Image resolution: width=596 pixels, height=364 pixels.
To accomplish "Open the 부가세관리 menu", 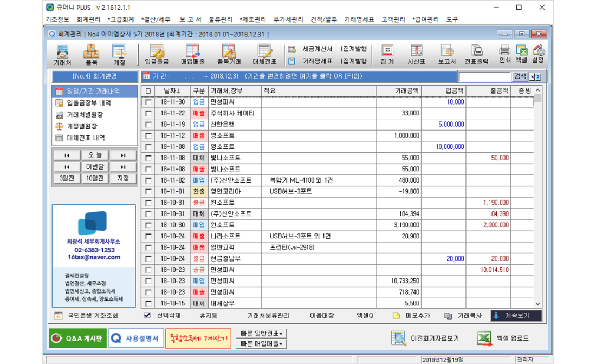I will click(x=288, y=19).
